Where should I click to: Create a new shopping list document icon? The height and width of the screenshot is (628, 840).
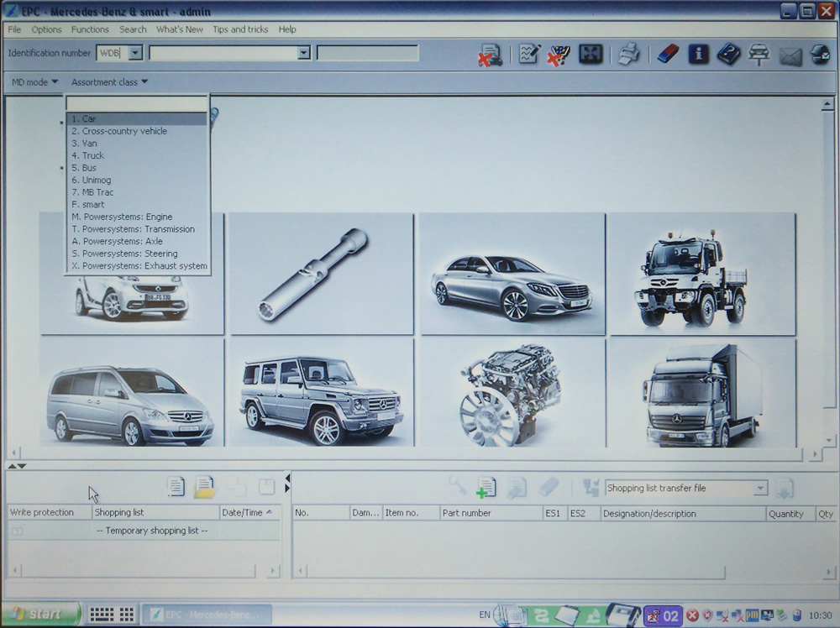pyautogui.click(x=176, y=486)
